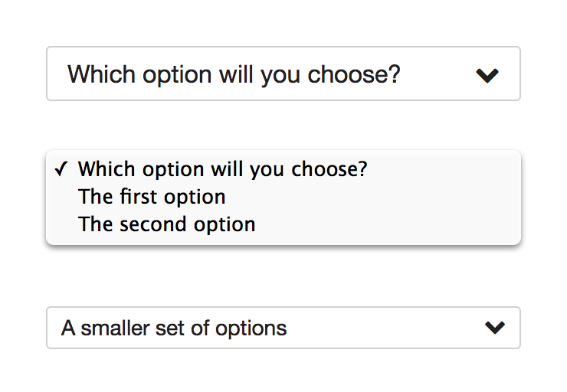Select "The second option" from the open list

coord(166,224)
